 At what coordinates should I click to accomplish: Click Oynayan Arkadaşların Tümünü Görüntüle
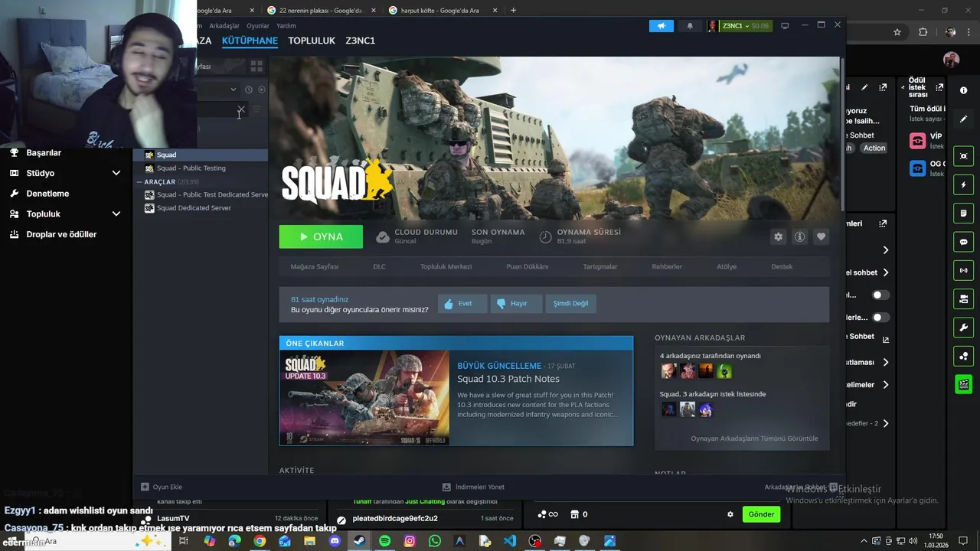coord(754,439)
